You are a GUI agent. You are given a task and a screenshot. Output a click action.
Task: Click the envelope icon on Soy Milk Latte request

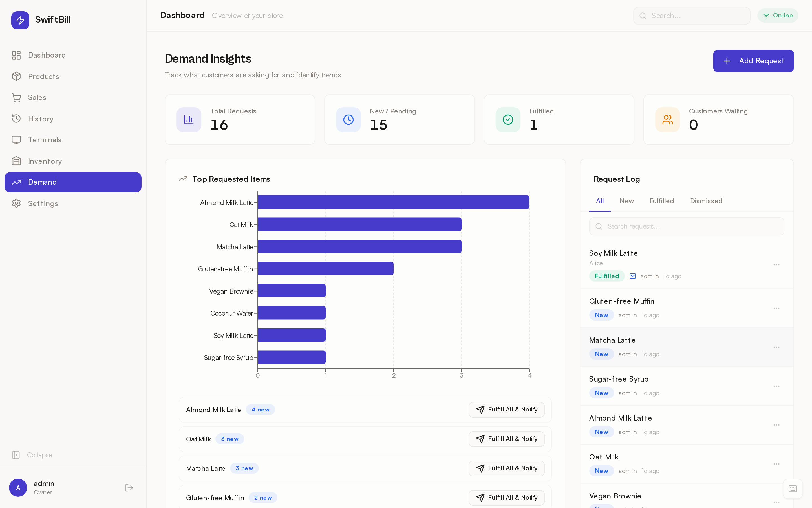pyautogui.click(x=632, y=276)
